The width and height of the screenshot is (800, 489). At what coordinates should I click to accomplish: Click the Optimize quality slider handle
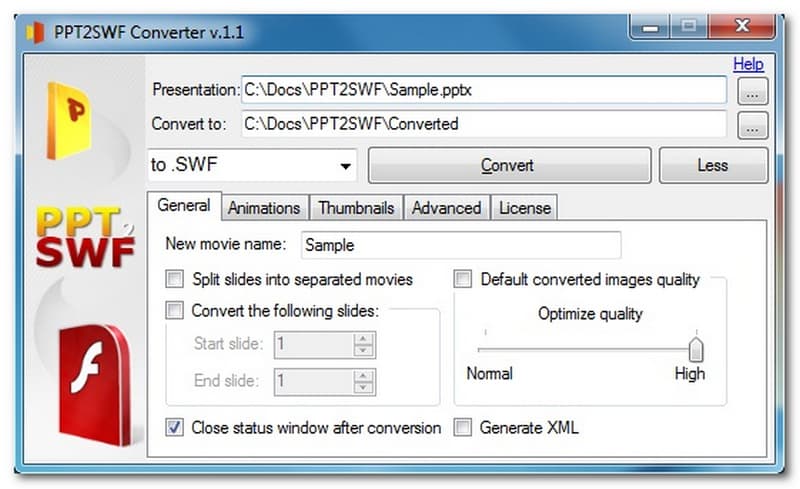[696, 350]
